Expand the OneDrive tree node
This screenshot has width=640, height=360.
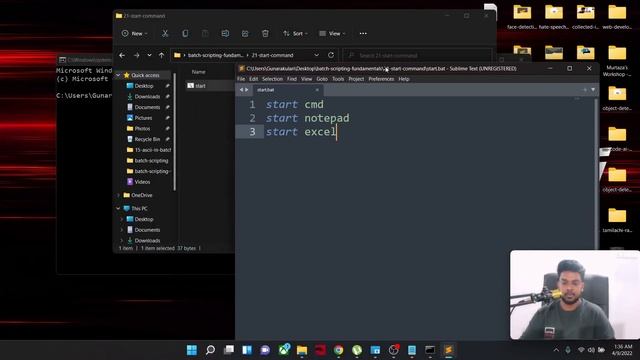pyautogui.click(x=118, y=195)
